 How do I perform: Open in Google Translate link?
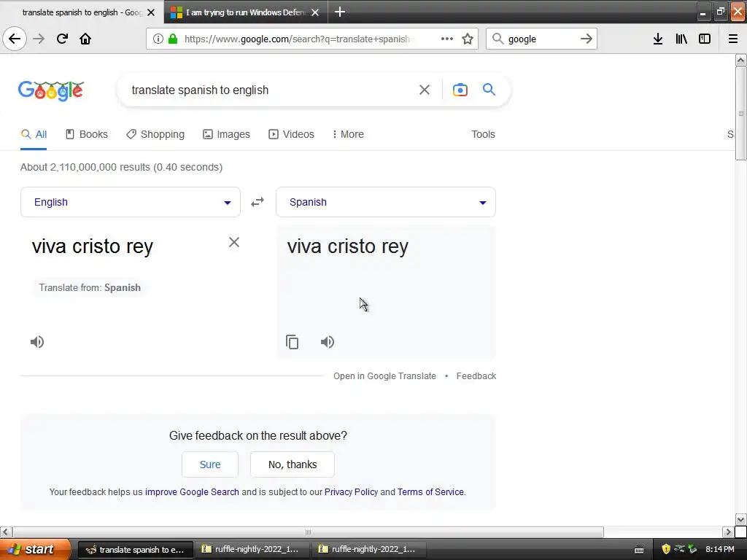pyautogui.click(x=384, y=376)
